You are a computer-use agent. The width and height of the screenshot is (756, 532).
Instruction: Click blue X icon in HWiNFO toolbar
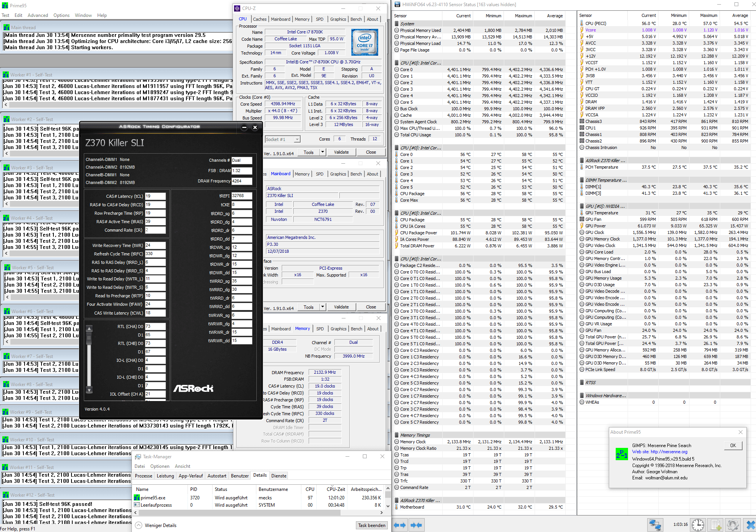point(750,525)
